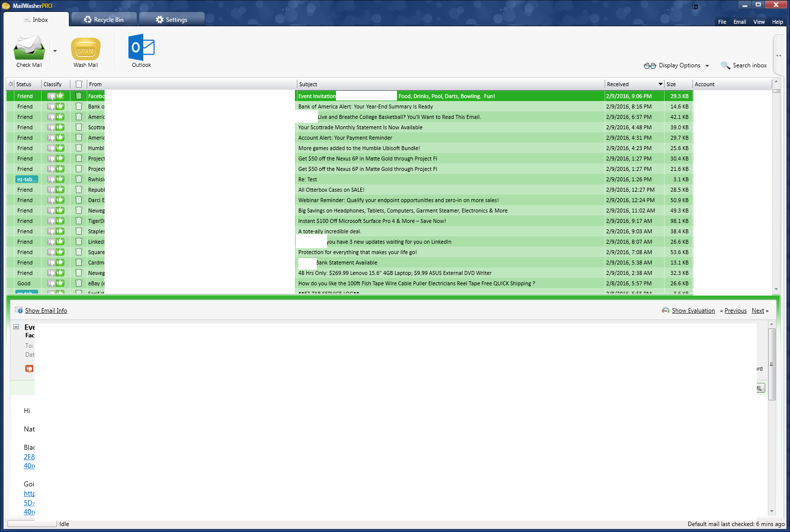The width and height of the screenshot is (790, 532).
Task: Sort by the From column header
Action: pos(191,84)
